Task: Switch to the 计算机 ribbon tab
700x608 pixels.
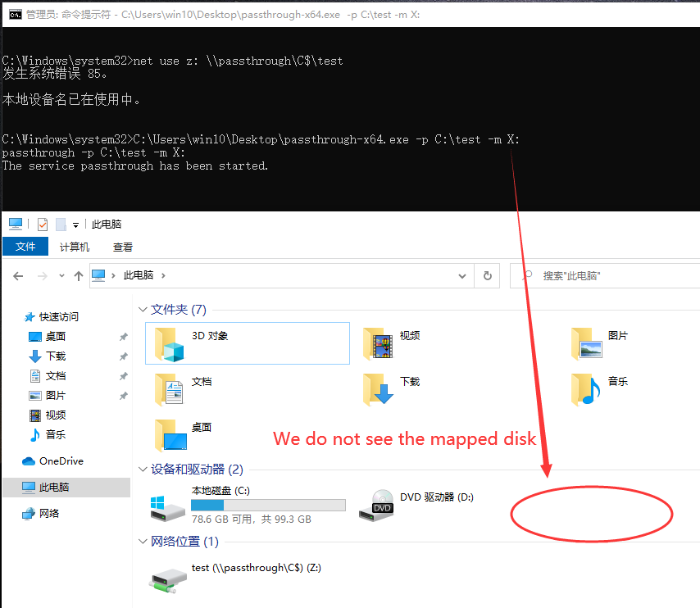Action: pos(75,247)
